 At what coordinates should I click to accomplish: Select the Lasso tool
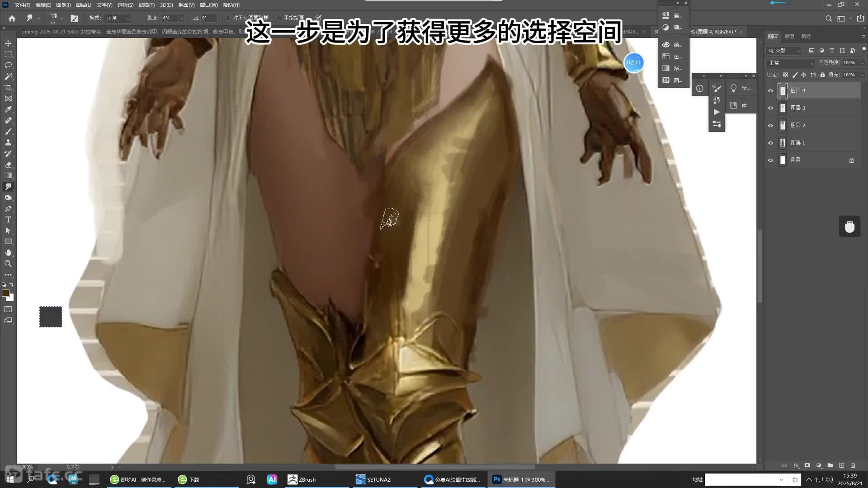tap(8, 66)
